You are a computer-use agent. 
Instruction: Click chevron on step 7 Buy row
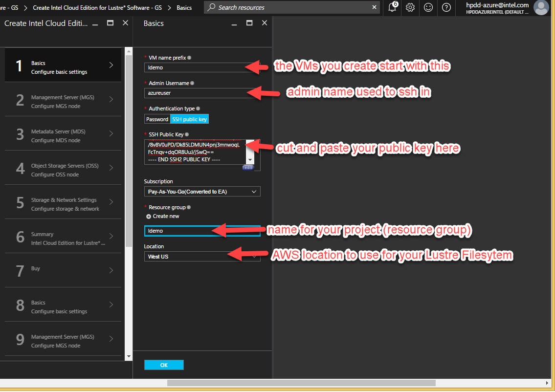click(111, 271)
